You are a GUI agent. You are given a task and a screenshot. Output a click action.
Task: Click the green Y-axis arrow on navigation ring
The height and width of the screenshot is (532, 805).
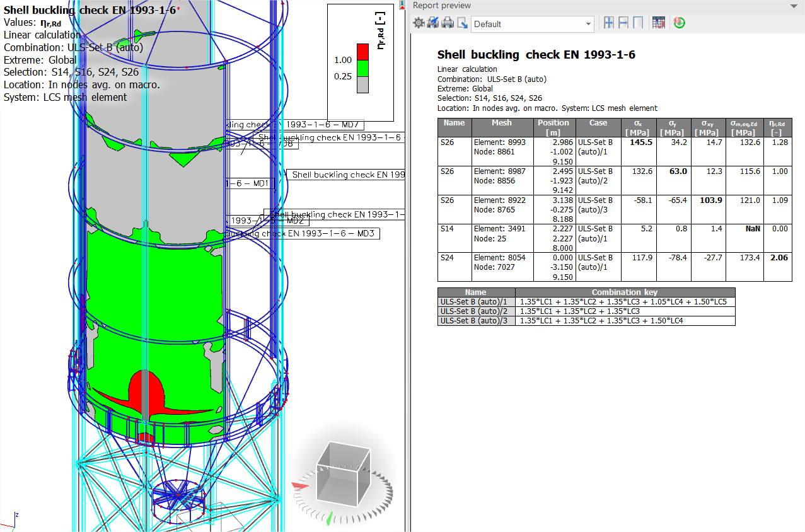[328, 518]
